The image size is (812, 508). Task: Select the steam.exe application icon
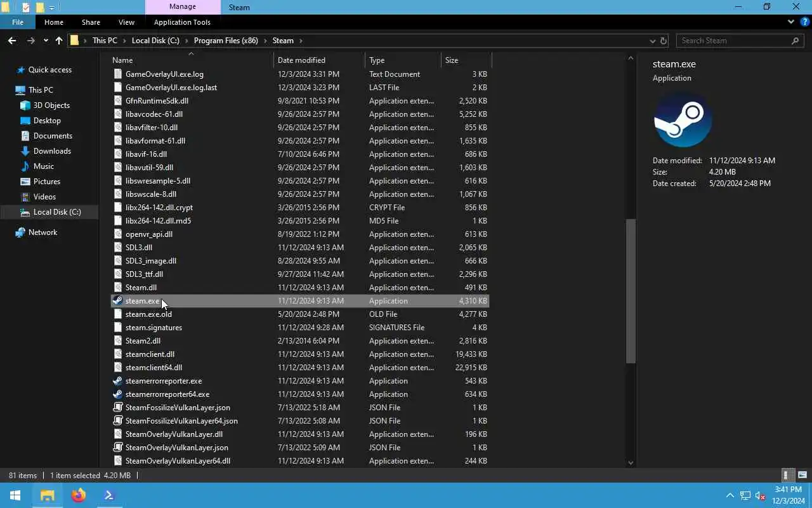tap(117, 301)
